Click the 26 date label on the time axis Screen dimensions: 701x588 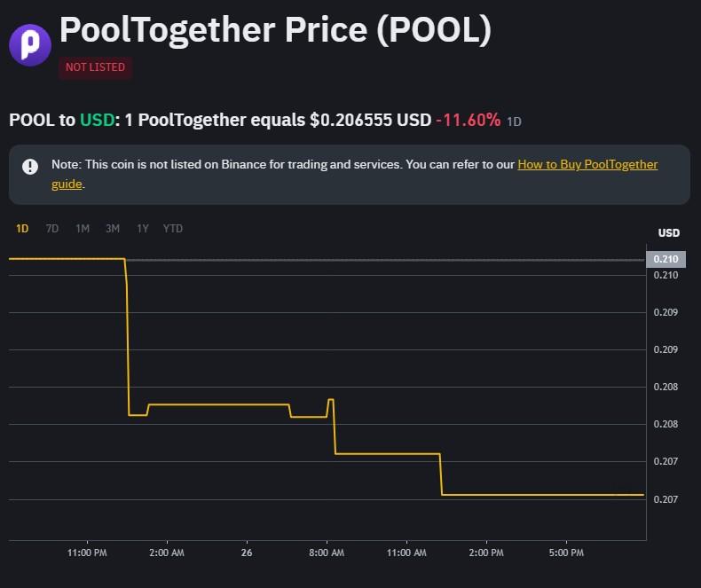tap(247, 553)
